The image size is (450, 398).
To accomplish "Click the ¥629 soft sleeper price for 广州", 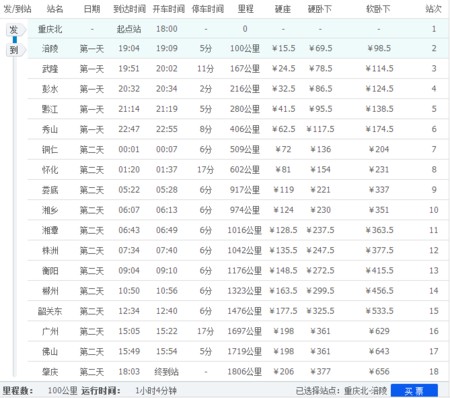I will click(379, 331).
